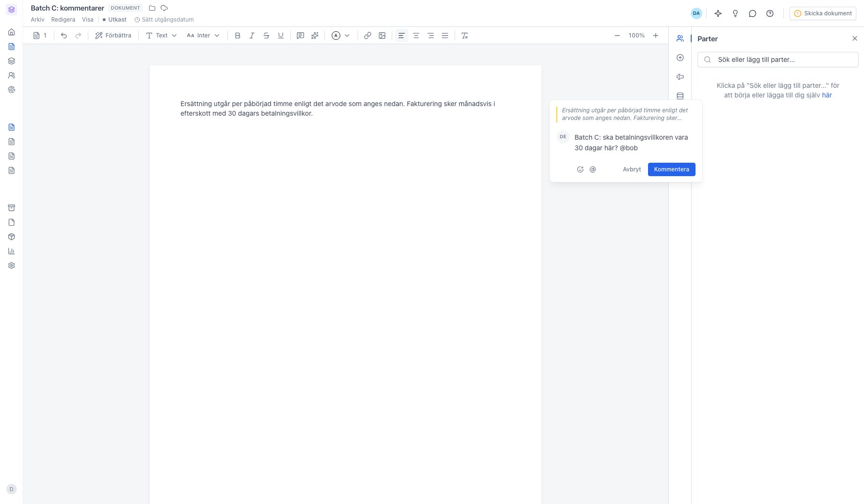Toggle underline formatting
The height and width of the screenshot is (504, 864).
281,36
